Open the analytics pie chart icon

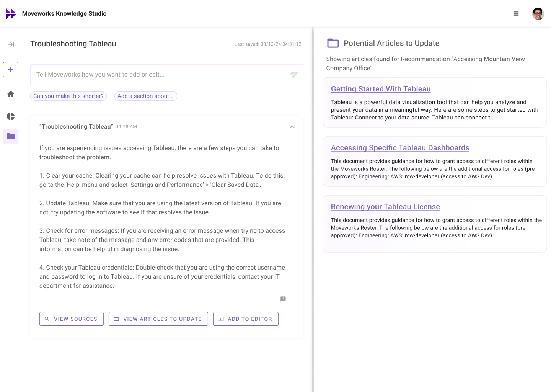[x=11, y=116]
